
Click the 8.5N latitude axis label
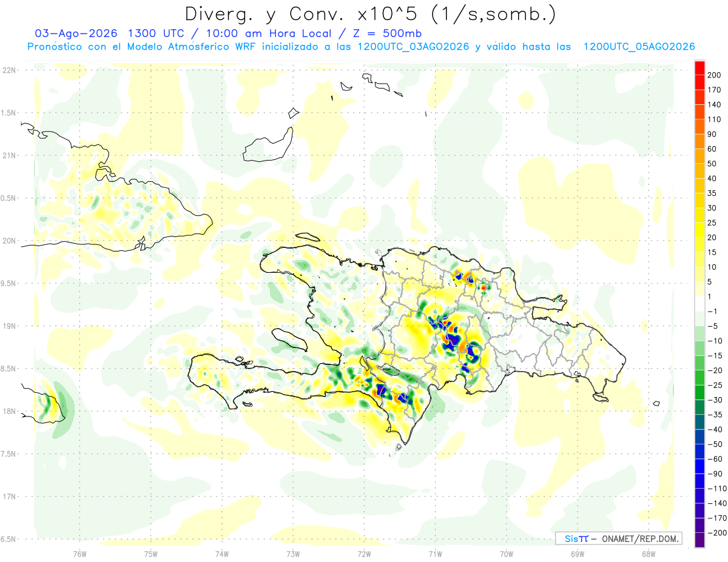click(8, 369)
